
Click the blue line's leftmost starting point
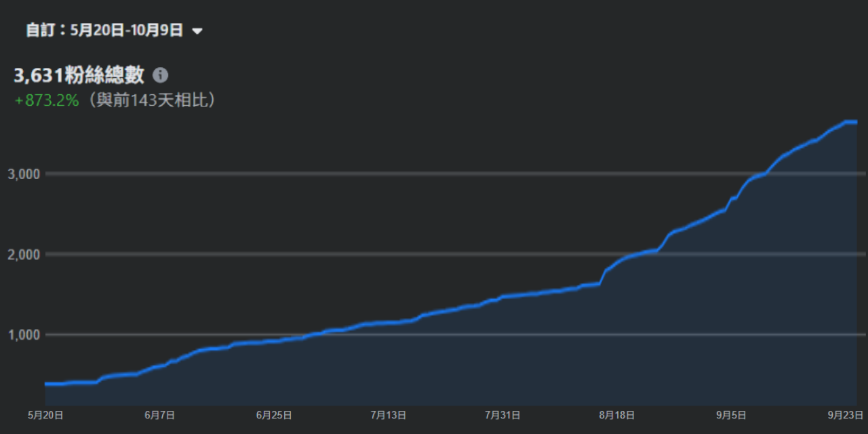pos(46,384)
